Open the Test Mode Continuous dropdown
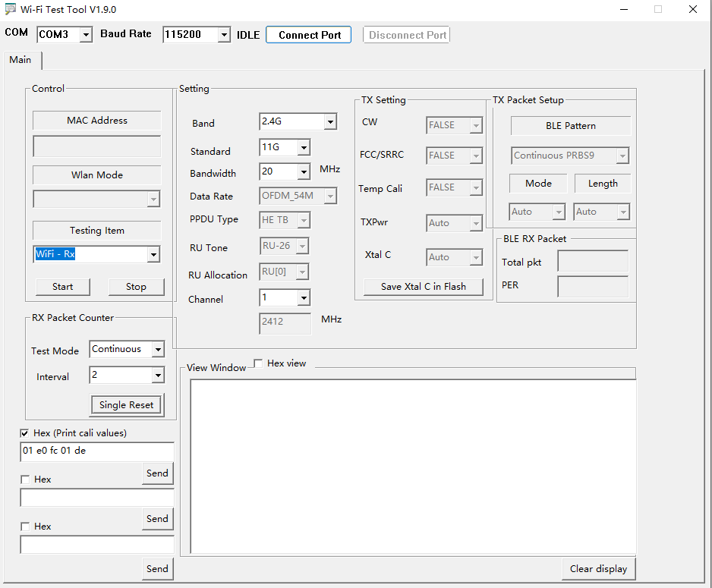712x588 pixels. coord(157,350)
